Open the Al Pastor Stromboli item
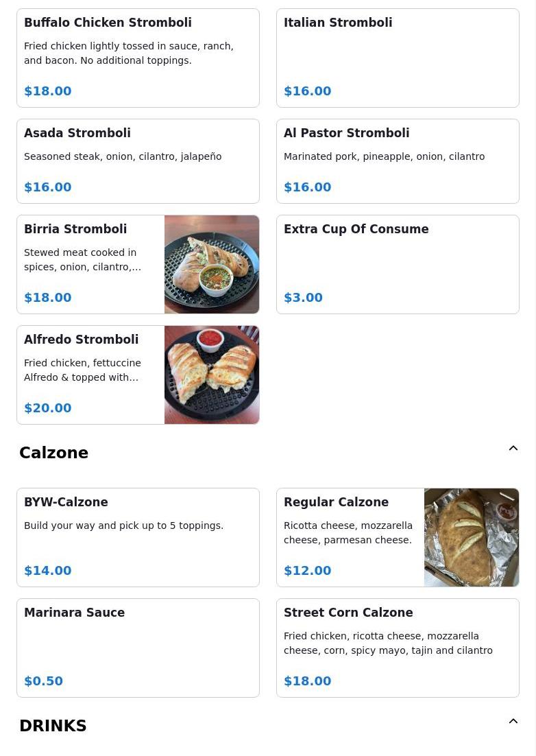Image resolution: width=536 pixels, height=756 pixels. [398, 161]
